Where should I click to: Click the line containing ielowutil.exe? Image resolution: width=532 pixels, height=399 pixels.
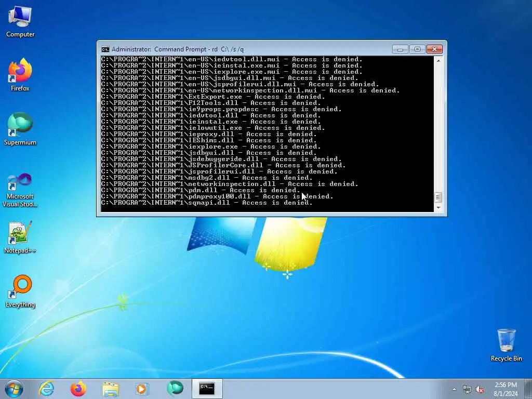[x=213, y=128]
